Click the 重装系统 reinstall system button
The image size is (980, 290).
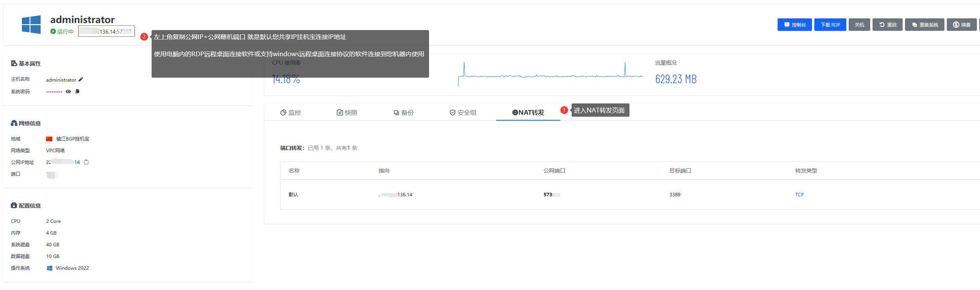pos(925,25)
